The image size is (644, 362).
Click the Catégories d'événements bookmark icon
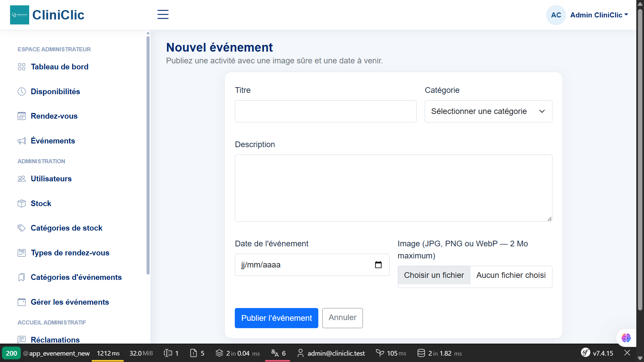pos(21,277)
